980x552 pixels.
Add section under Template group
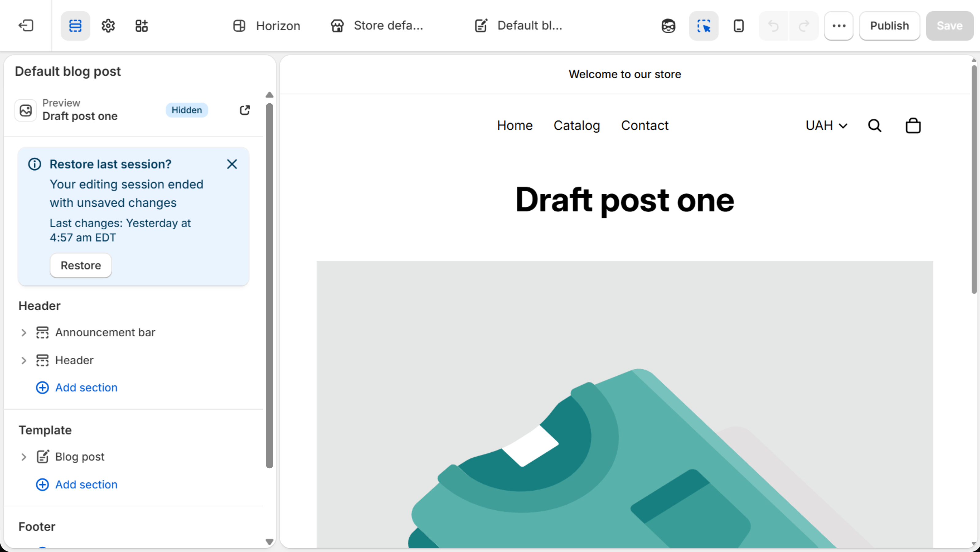76,484
